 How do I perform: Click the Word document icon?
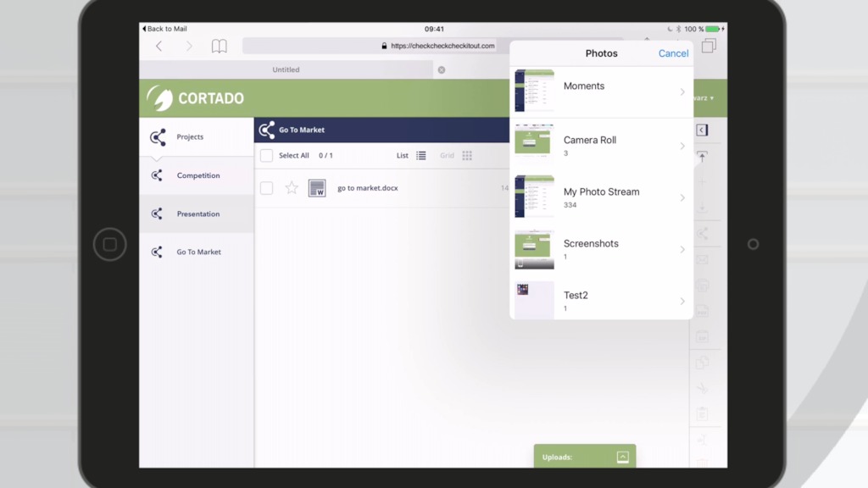(317, 188)
